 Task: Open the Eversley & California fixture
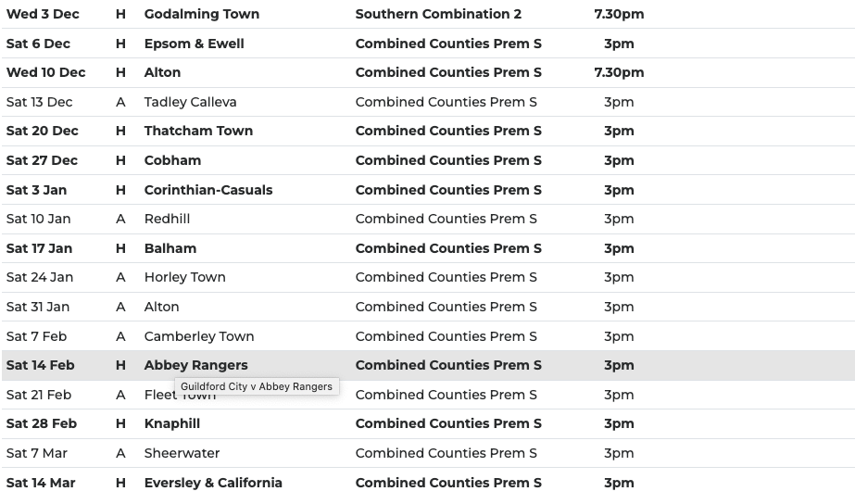coord(213,483)
